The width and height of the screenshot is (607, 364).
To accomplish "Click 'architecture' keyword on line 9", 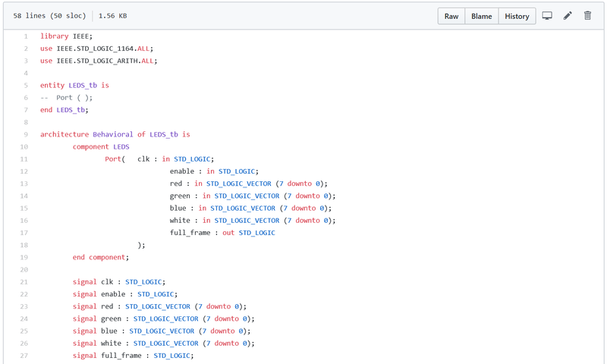I will (x=64, y=135).
